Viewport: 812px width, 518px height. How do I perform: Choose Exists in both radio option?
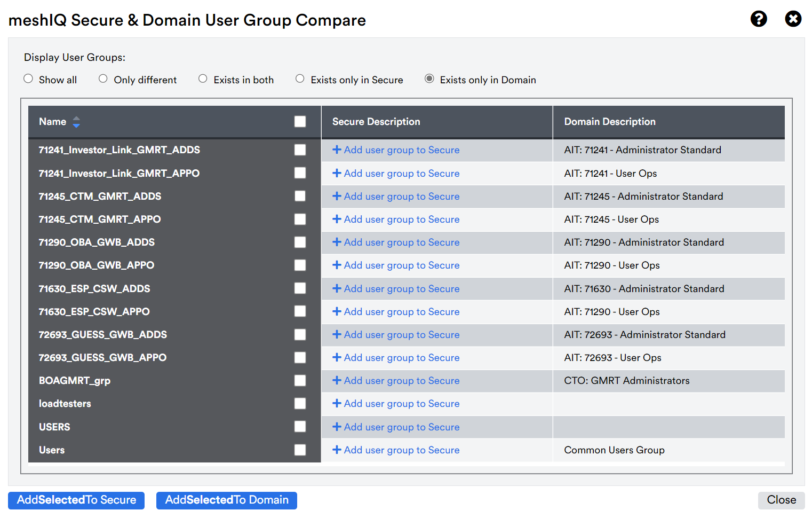203,79
